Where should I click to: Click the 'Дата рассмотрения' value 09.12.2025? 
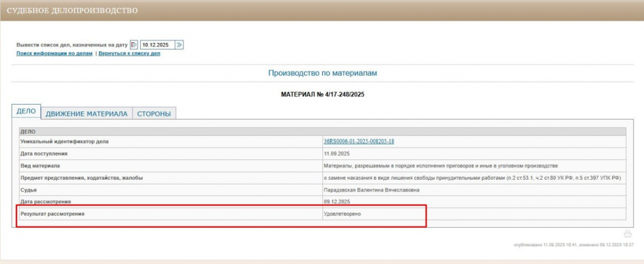pyautogui.click(x=336, y=202)
